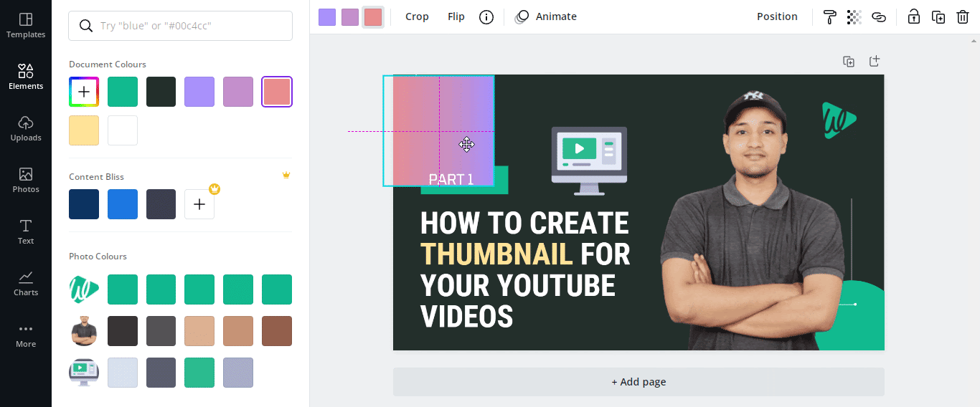Image resolution: width=980 pixels, height=407 pixels.
Task: Open the Position menu
Action: pyautogui.click(x=777, y=16)
